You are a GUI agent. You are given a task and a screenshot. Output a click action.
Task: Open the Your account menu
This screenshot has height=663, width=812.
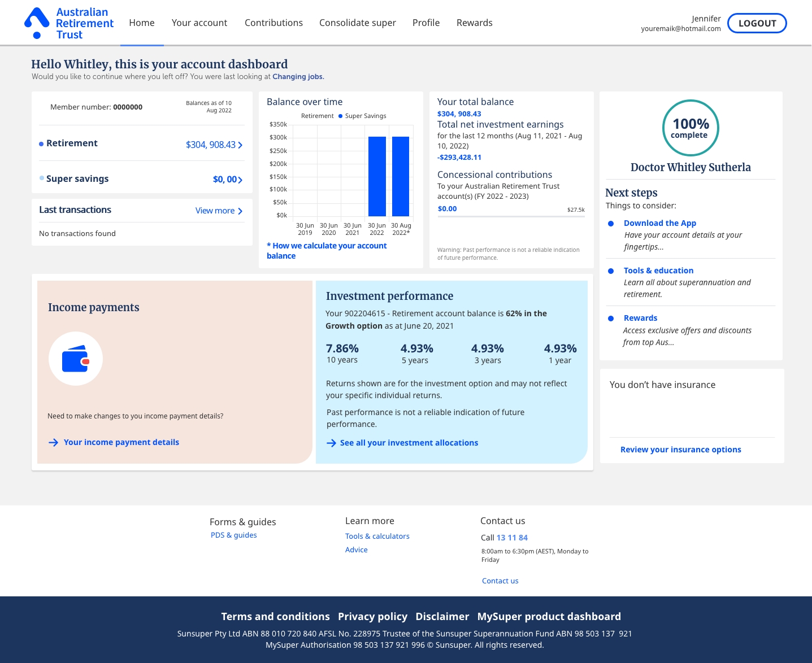[199, 23]
